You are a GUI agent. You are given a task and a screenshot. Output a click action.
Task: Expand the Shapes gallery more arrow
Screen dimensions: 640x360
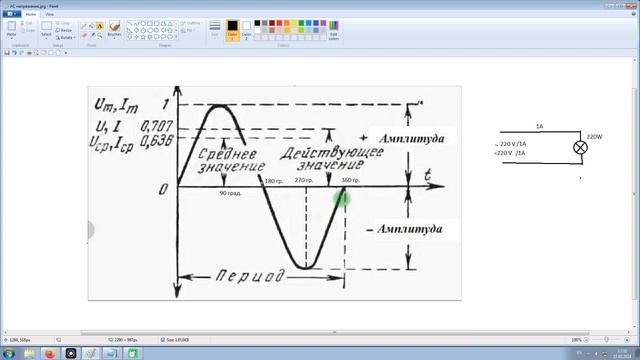(x=176, y=37)
